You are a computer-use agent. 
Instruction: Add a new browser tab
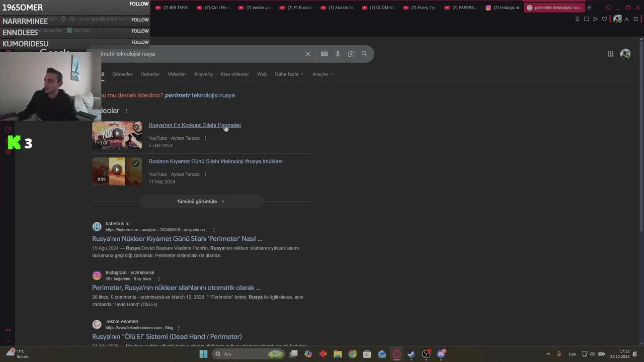[x=589, y=8]
